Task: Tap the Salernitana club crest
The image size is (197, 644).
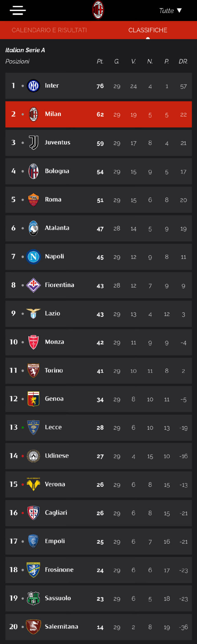Action: click(x=33, y=627)
